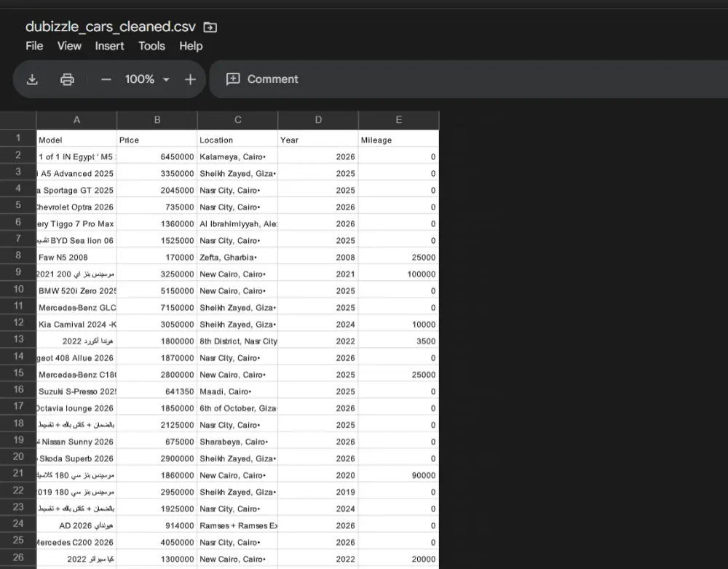The width and height of the screenshot is (728, 569).
Task: Open the Tools menu
Action: click(151, 46)
